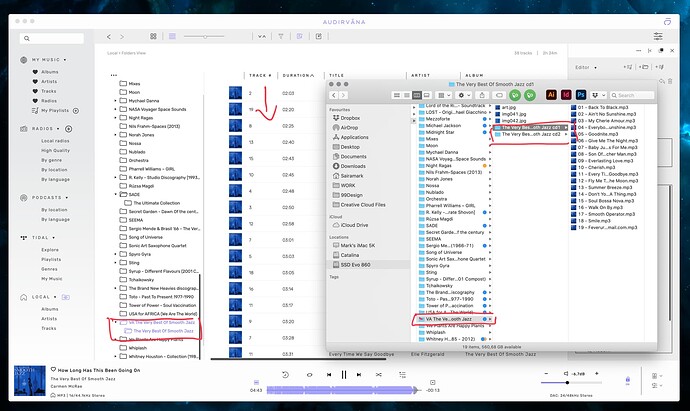This screenshot has height=411, width=690.
Task: Open Local Albums in sidebar
Action: pyautogui.click(x=49, y=309)
